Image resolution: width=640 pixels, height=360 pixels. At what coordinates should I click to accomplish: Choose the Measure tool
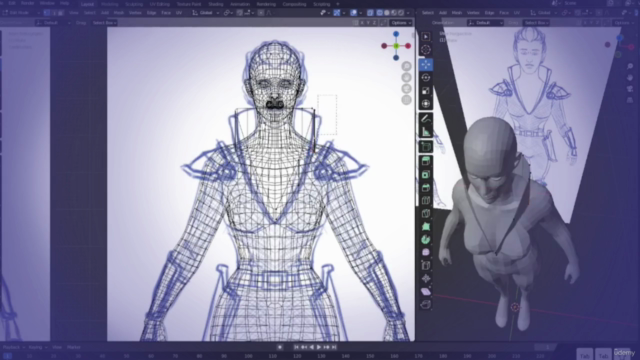pyautogui.click(x=426, y=132)
